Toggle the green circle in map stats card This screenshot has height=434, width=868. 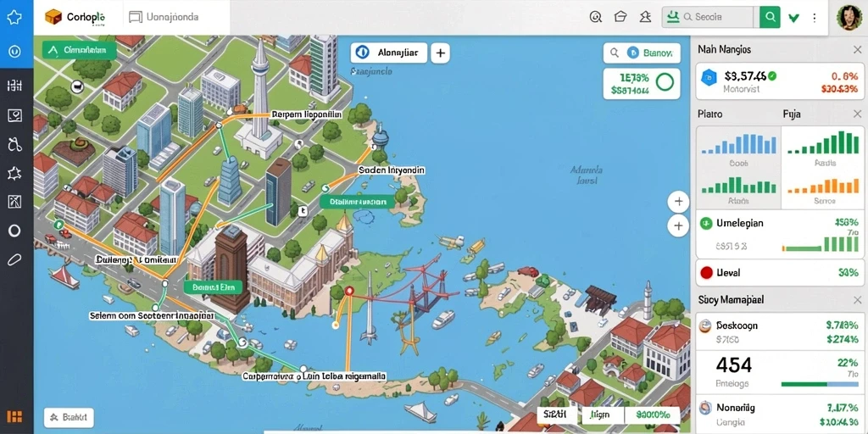[665, 82]
